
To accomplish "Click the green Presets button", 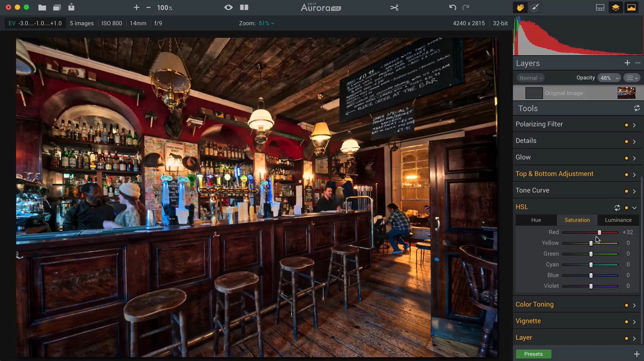I will 533,354.
